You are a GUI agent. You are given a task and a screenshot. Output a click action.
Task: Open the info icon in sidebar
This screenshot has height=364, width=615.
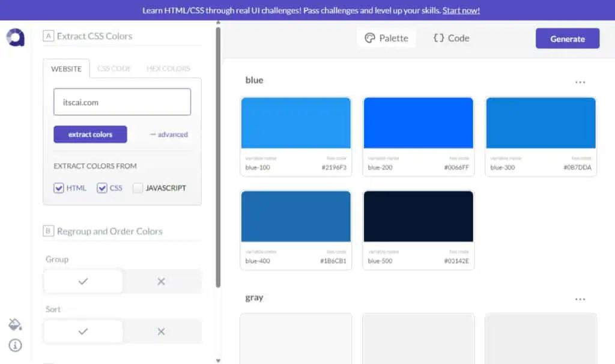coord(15,345)
